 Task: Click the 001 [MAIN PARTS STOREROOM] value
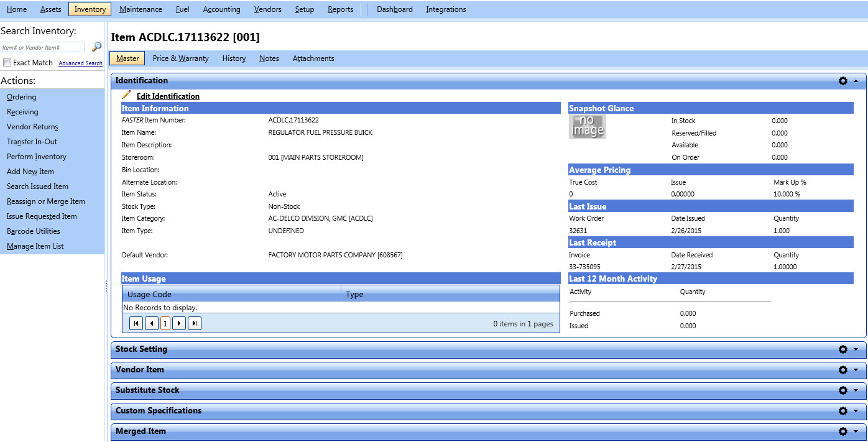pyautogui.click(x=316, y=157)
